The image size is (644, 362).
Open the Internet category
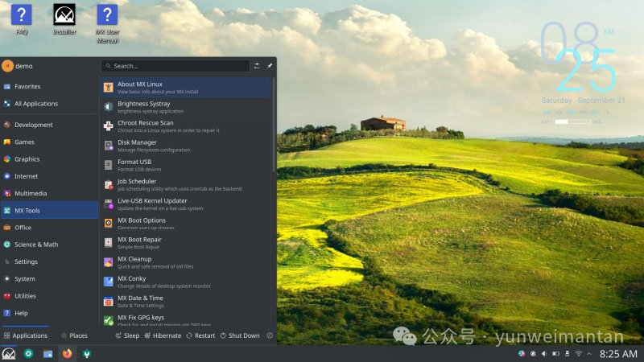[49, 176]
